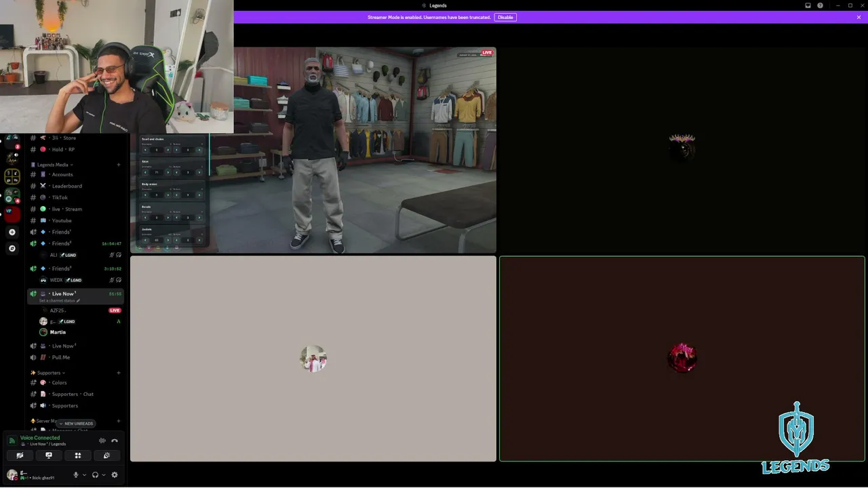
Task: Join the Pull Me voice channel
Action: [75, 357]
